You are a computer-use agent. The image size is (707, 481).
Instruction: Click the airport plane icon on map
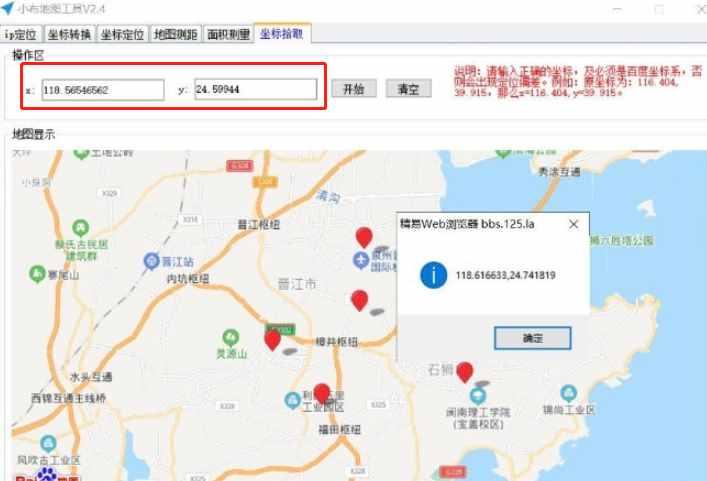pos(361,260)
